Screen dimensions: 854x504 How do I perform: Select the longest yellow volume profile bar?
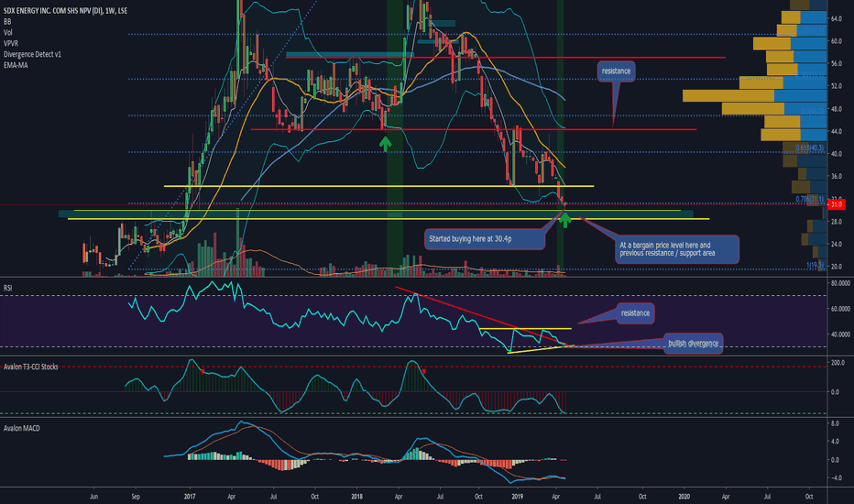coord(728,96)
